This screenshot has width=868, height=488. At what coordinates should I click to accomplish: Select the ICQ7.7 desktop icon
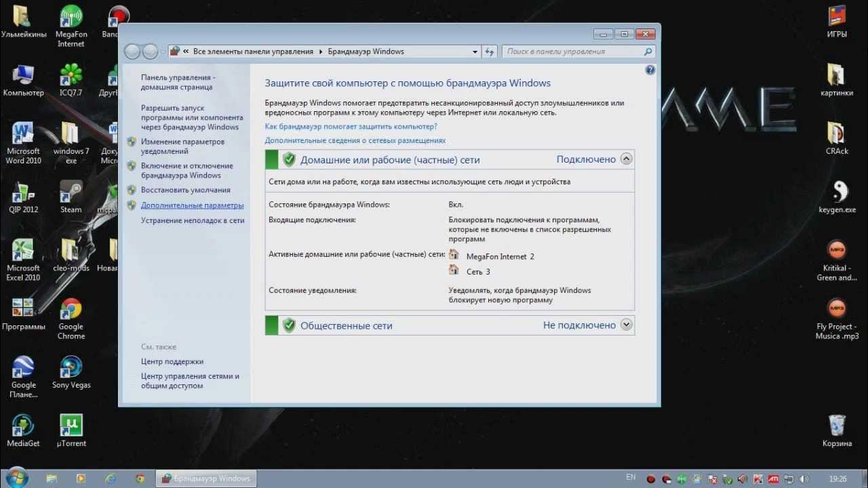(71, 79)
